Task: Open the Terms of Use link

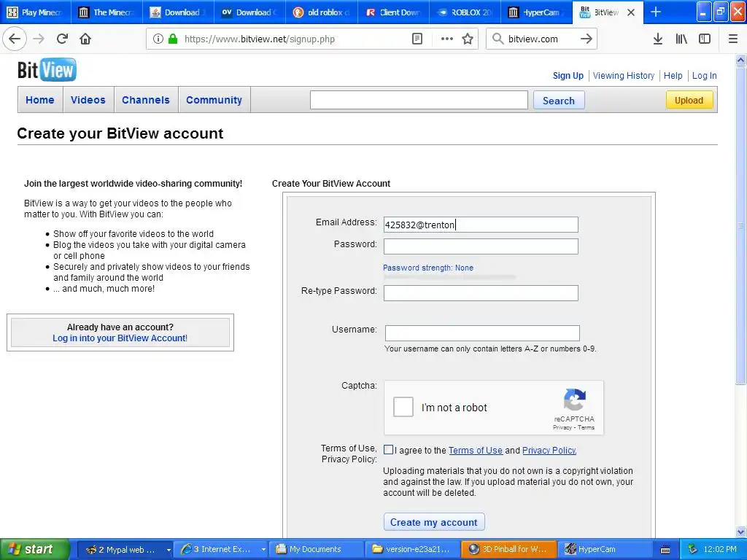Action: [476, 450]
